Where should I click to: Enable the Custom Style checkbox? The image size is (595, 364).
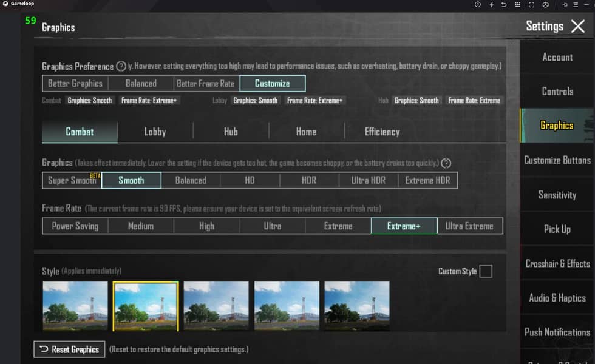[486, 271]
